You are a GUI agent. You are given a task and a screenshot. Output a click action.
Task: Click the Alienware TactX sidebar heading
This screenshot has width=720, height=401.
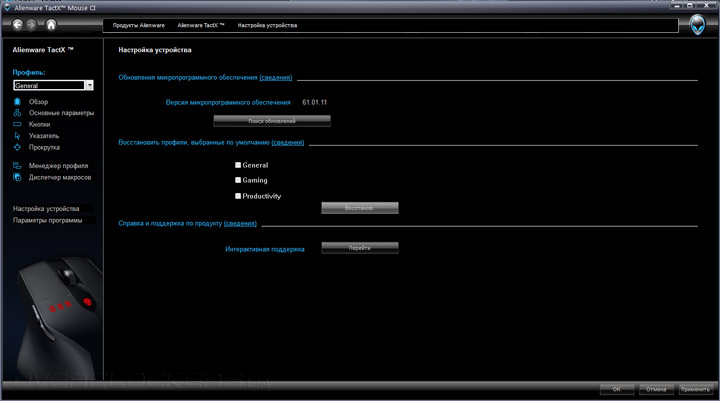(x=43, y=50)
